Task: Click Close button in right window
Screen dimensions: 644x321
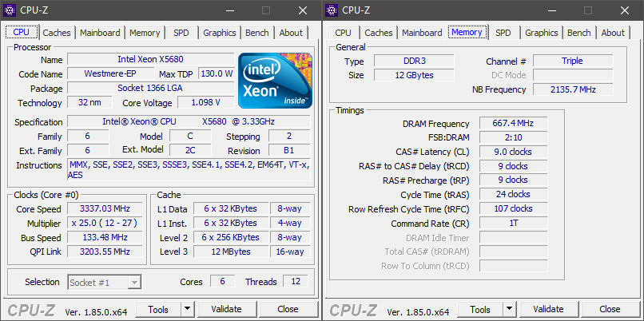Action: coord(610,309)
